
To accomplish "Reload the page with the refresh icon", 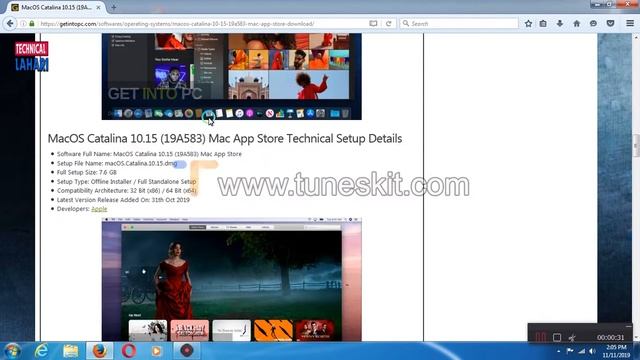I will point(389,24).
